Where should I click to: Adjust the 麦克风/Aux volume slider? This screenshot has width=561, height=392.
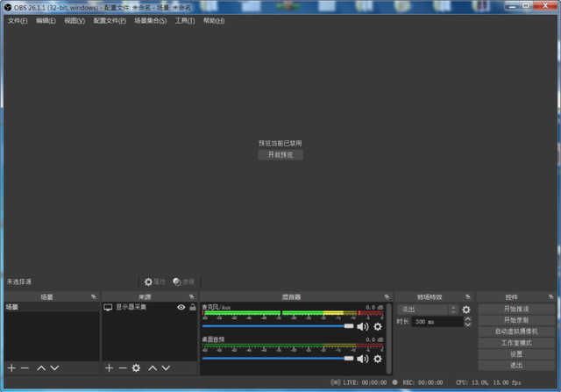coord(278,326)
